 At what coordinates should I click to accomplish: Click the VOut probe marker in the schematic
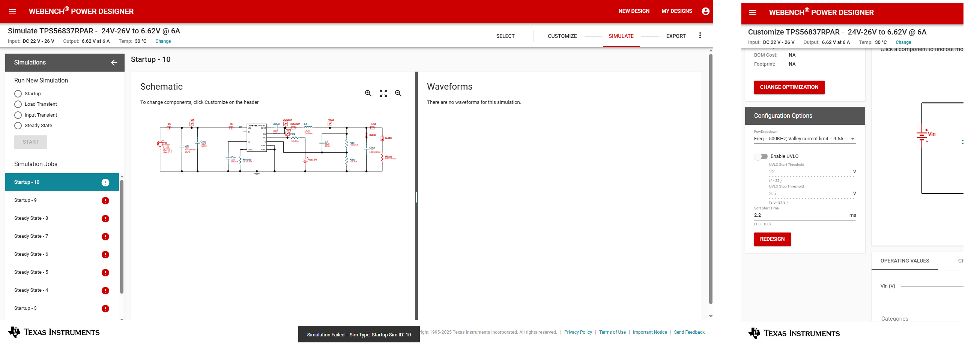(x=330, y=124)
